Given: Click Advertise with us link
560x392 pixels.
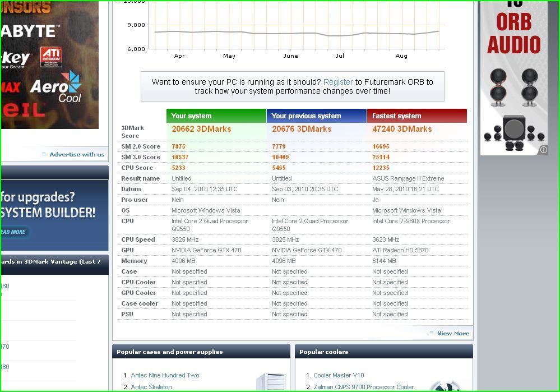Looking at the screenshot, I should pyautogui.click(x=77, y=154).
